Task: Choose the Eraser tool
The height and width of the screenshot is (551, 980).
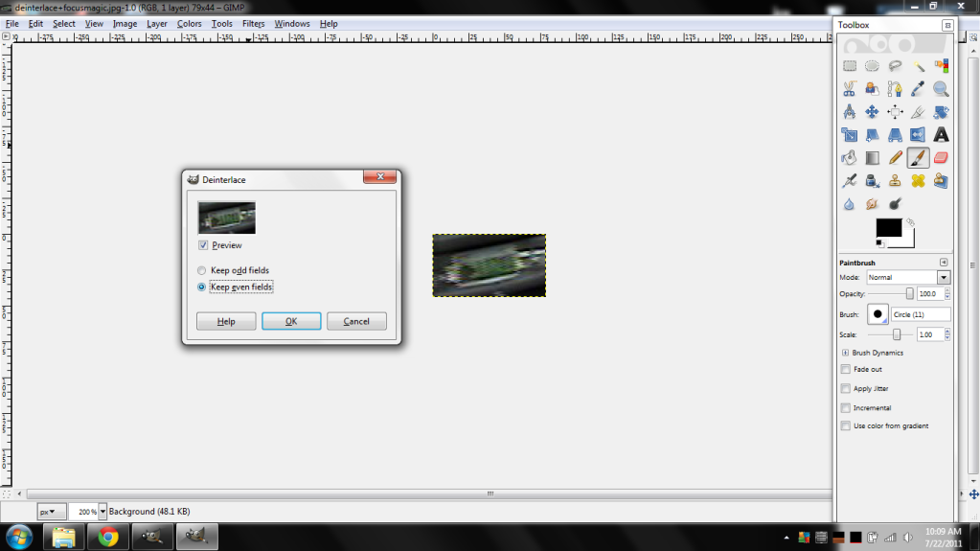Action: [941, 158]
